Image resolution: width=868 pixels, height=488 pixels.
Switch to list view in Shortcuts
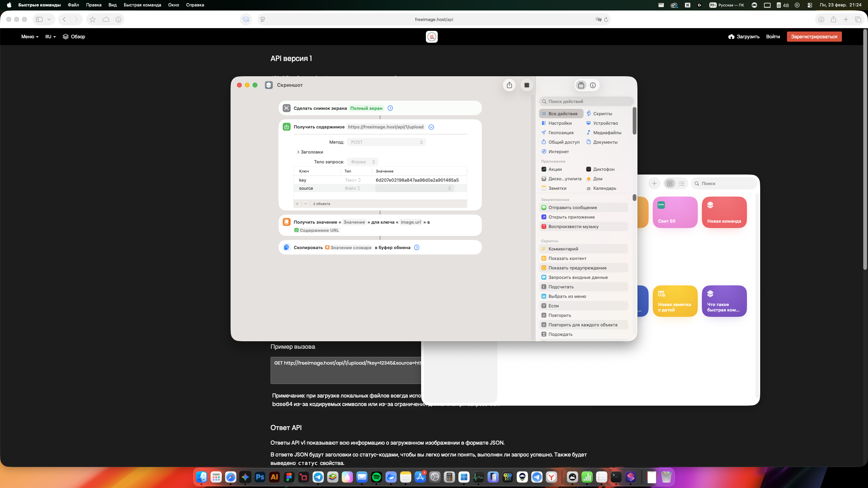click(x=682, y=183)
